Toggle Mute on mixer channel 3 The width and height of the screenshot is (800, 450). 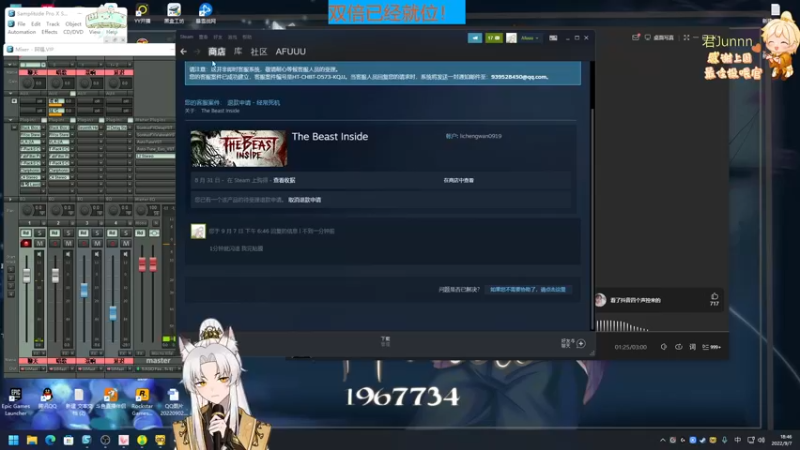(x=97, y=243)
